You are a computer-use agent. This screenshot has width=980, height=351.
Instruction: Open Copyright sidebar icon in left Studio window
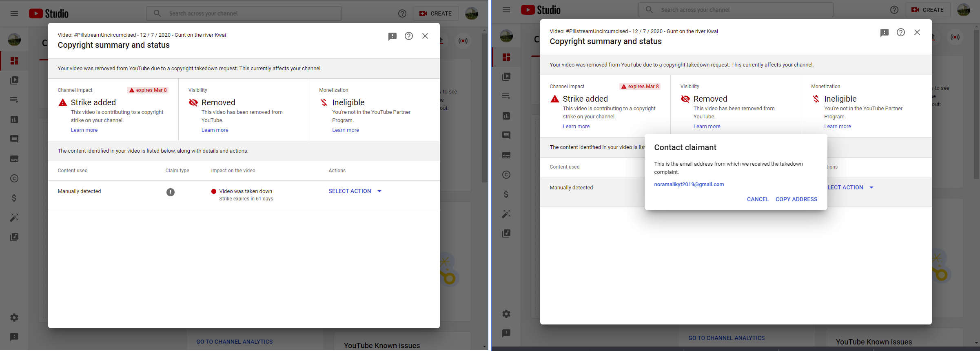pyautogui.click(x=14, y=178)
